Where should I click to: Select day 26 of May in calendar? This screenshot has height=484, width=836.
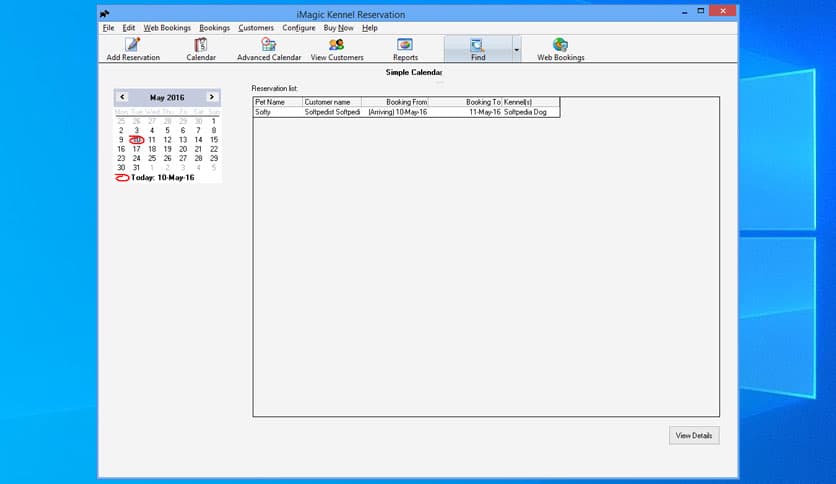167,158
